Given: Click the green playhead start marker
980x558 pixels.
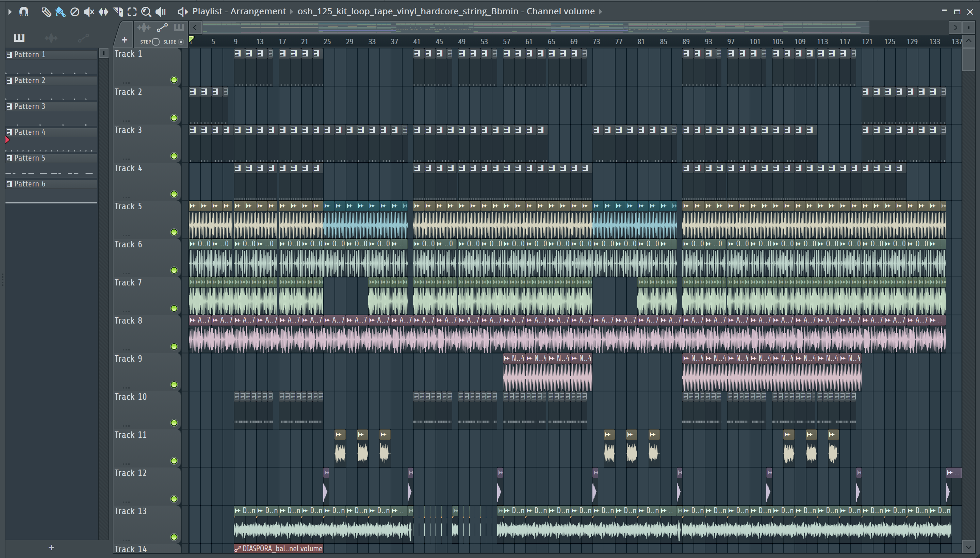Looking at the screenshot, I should pos(191,39).
